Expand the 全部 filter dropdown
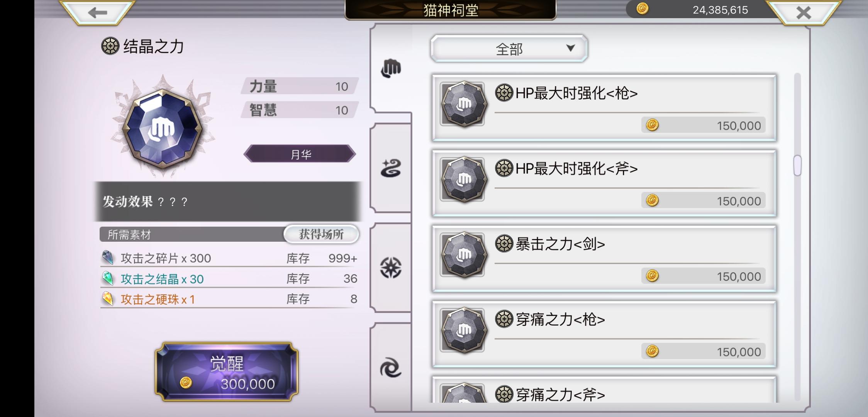 [x=509, y=49]
